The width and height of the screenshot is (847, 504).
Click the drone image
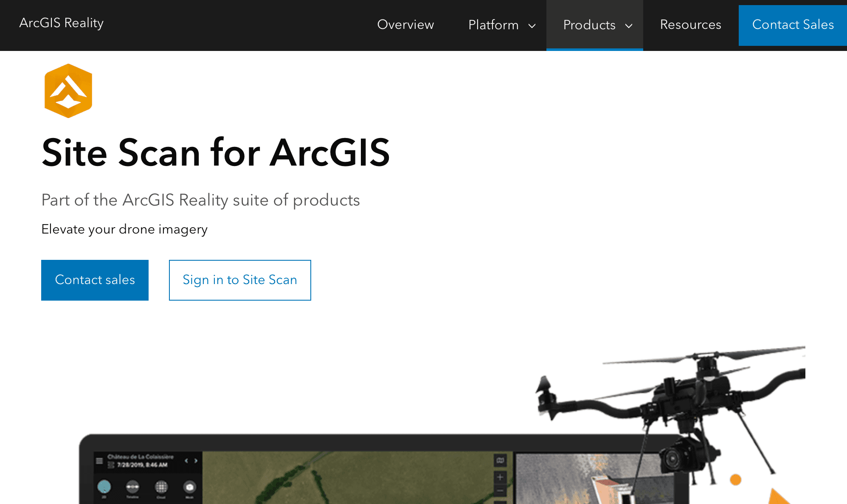tap(671, 416)
